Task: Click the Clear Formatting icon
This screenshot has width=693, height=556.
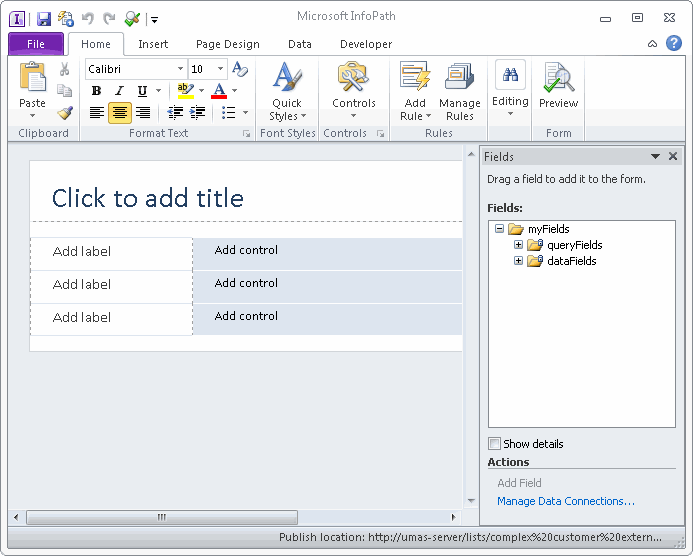Action: (x=240, y=69)
